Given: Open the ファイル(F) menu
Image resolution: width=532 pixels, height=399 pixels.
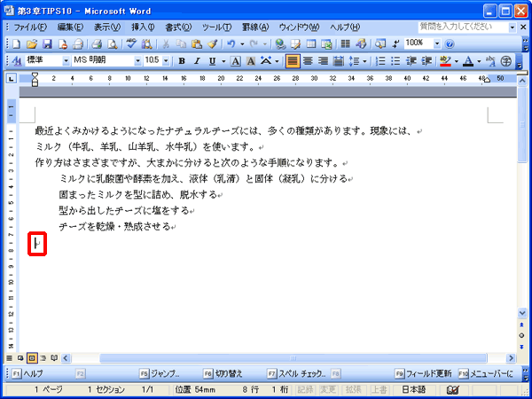Looking at the screenshot, I should (x=30, y=27).
